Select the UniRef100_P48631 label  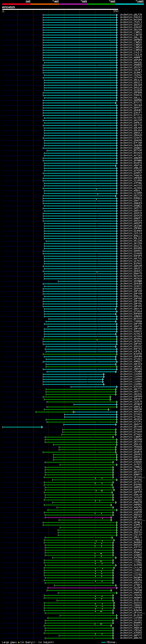tap(131, 95)
